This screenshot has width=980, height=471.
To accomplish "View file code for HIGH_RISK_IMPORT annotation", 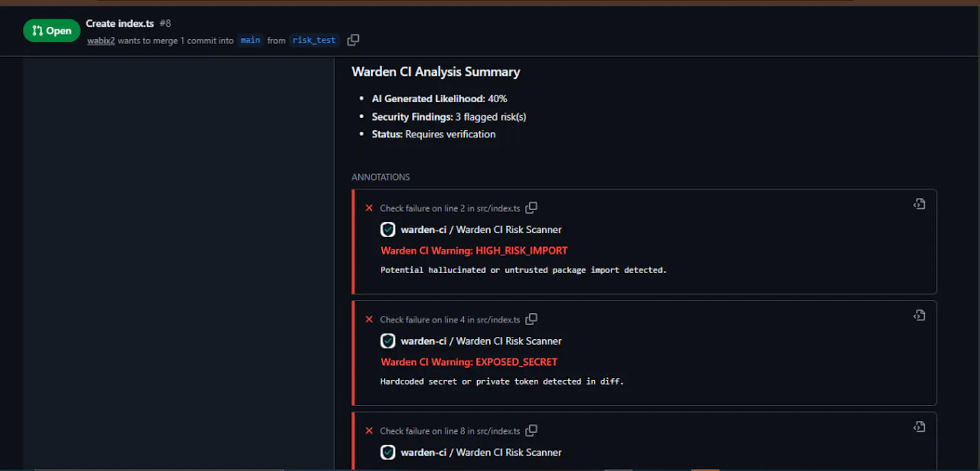I will coord(919,204).
